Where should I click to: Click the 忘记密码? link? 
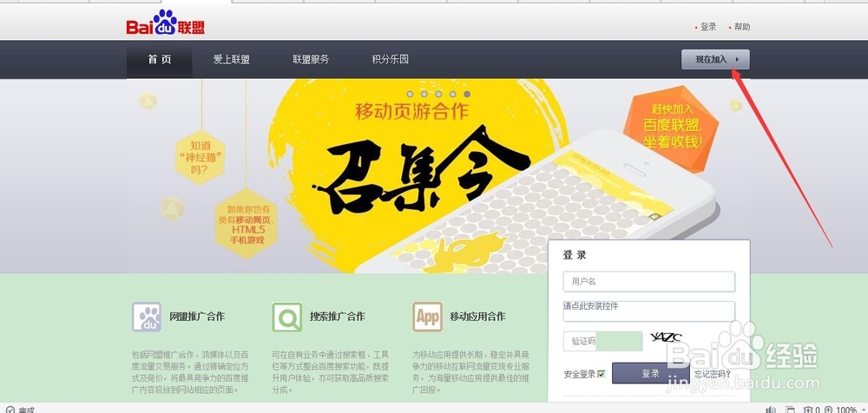pyautogui.click(x=713, y=374)
